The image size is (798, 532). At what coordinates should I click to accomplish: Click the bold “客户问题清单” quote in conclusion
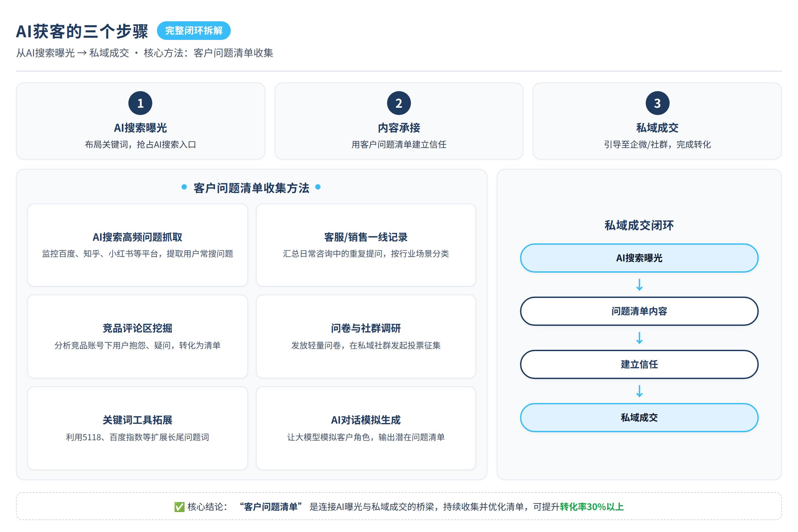coord(270,507)
